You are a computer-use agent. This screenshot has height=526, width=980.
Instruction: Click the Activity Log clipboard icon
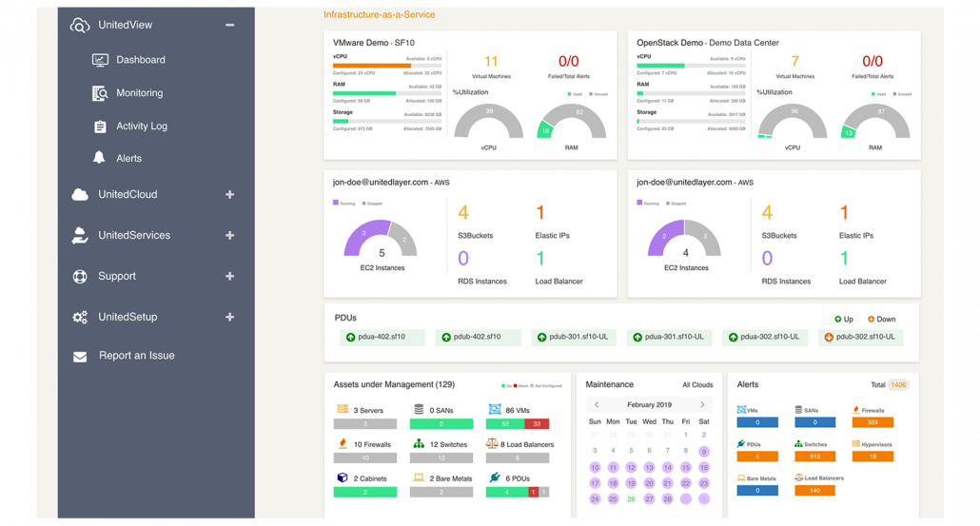pyautogui.click(x=100, y=127)
